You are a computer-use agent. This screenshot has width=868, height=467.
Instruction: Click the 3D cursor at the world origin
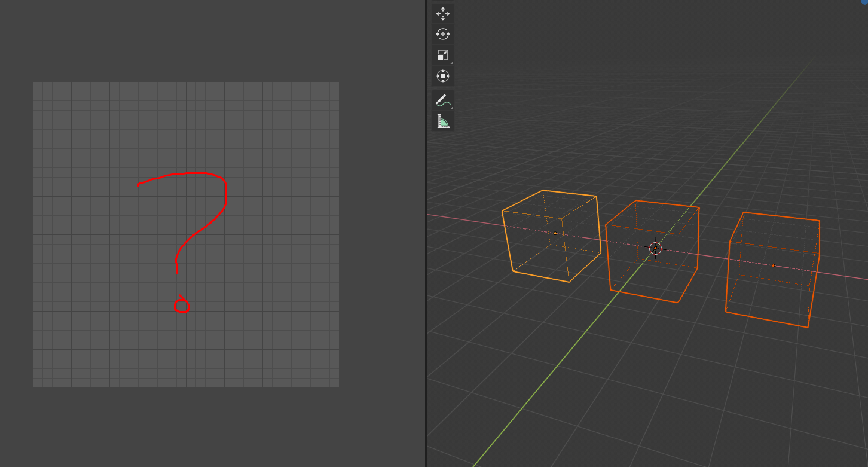click(655, 248)
